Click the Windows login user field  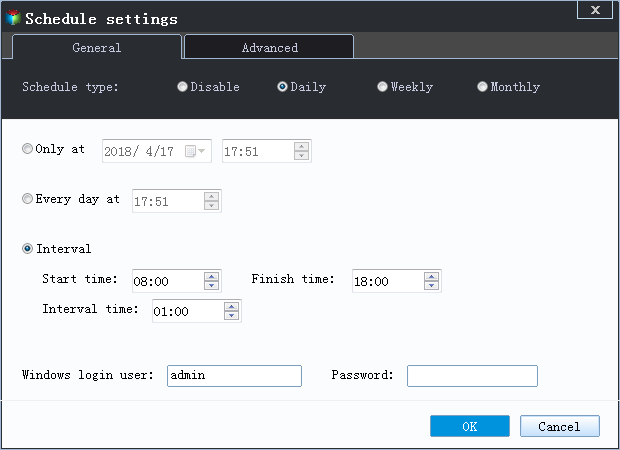point(234,376)
